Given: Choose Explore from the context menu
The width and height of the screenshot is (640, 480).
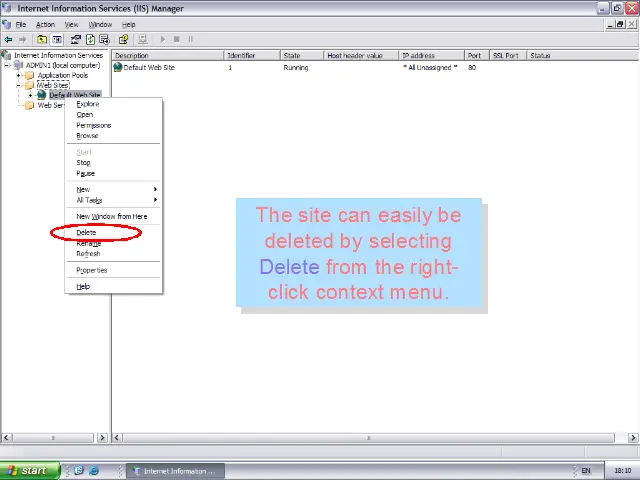Looking at the screenshot, I should coord(113,104).
